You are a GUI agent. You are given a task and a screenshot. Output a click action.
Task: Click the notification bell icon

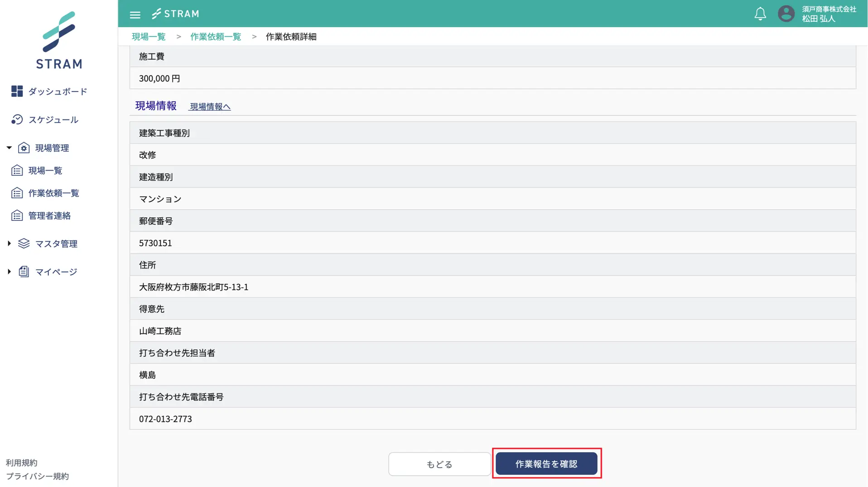[760, 14]
